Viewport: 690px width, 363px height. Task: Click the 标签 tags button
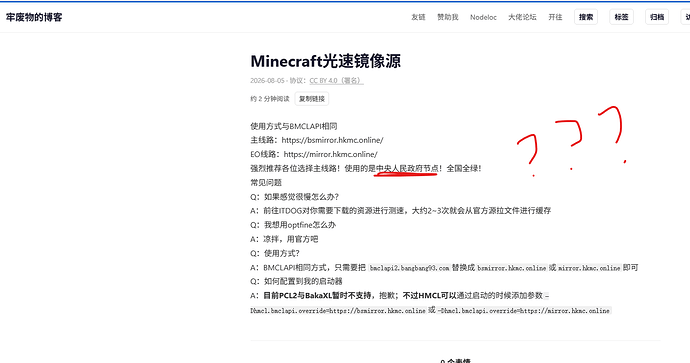pos(621,17)
